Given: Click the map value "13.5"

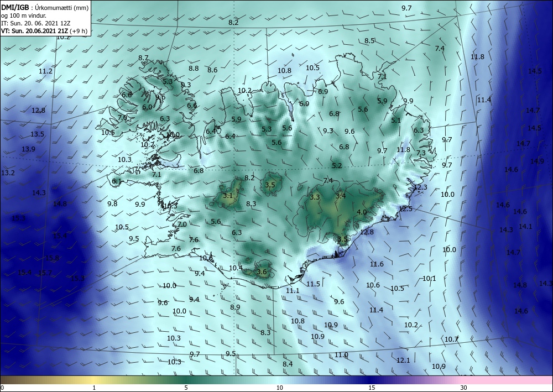Looking at the screenshot, I should [x=37, y=134].
